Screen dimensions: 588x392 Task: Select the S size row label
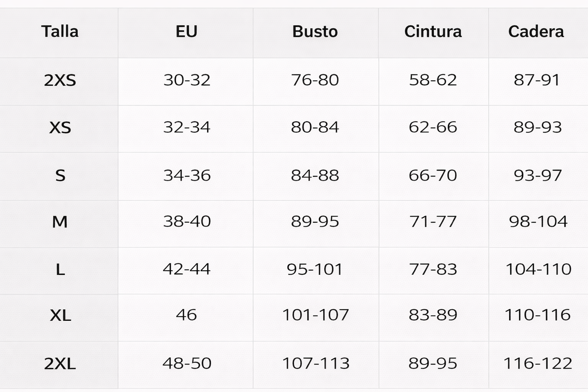(60, 175)
